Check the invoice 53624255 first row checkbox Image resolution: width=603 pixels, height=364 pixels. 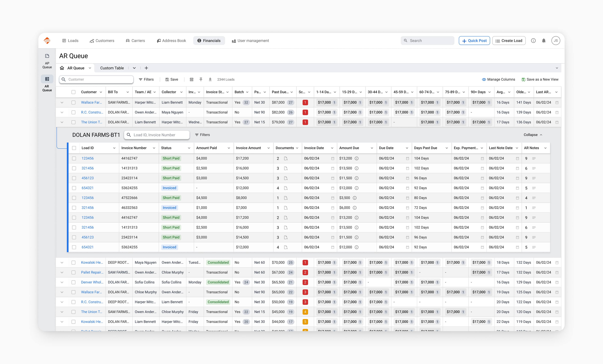pos(74,188)
